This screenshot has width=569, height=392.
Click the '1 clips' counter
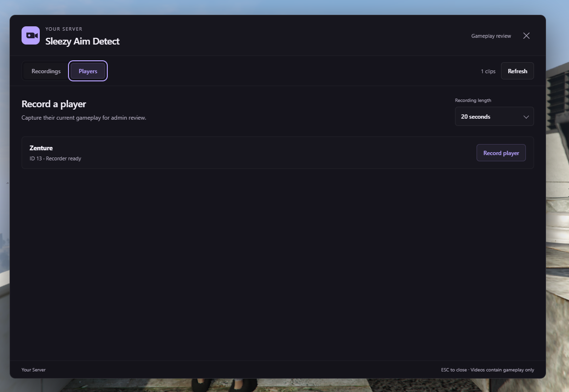pos(488,71)
